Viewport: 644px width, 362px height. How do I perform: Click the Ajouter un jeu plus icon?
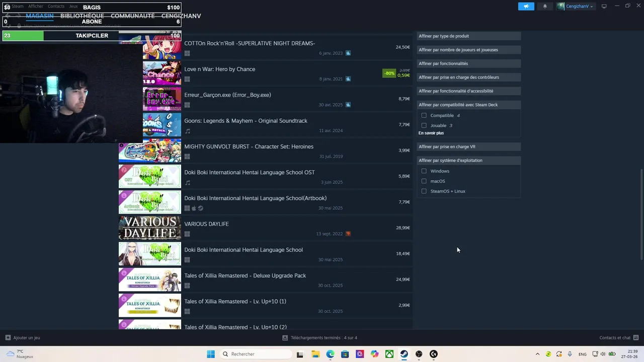coord(8,338)
